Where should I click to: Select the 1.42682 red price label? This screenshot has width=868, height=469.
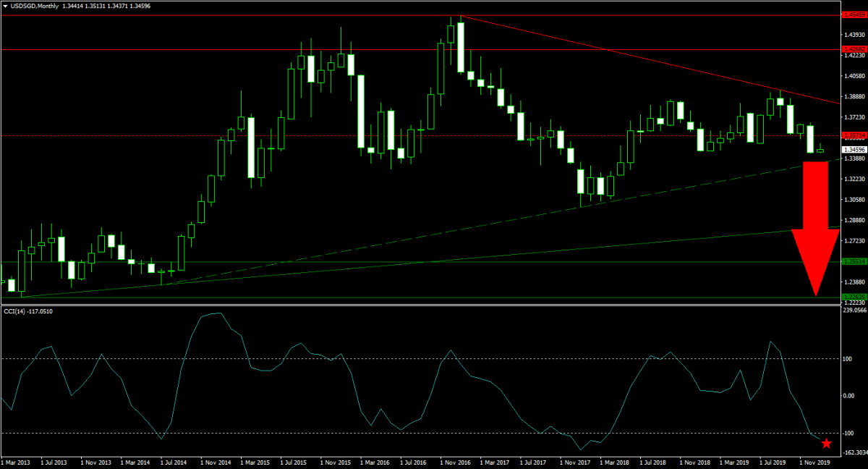point(854,49)
